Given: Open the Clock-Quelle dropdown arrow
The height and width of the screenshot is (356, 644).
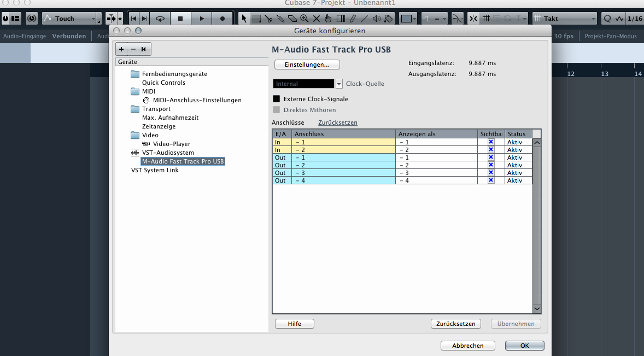Looking at the screenshot, I should tap(339, 84).
